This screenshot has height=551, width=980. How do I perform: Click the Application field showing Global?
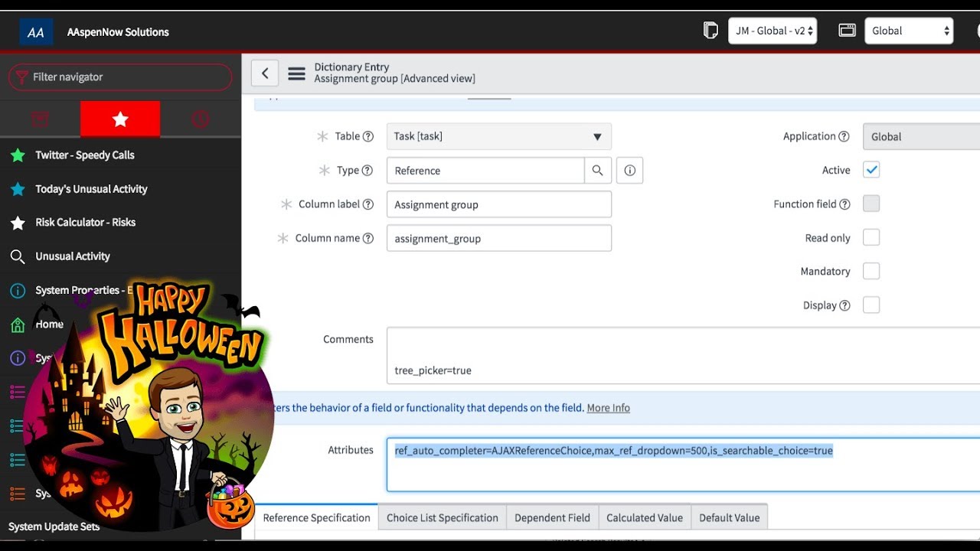pos(921,136)
